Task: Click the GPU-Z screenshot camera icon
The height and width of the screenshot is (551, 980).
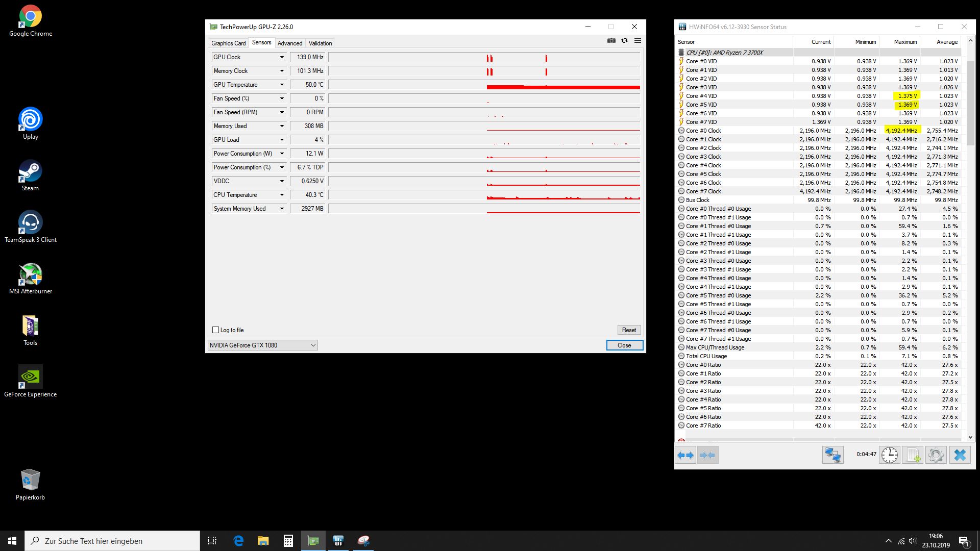Action: tap(611, 41)
